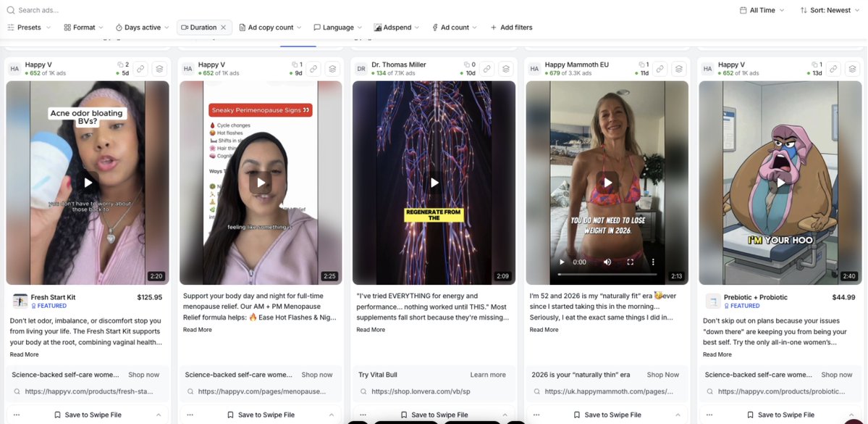Open the Language filter dropdown
This screenshot has height=424, width=868.
pos(337,27)
